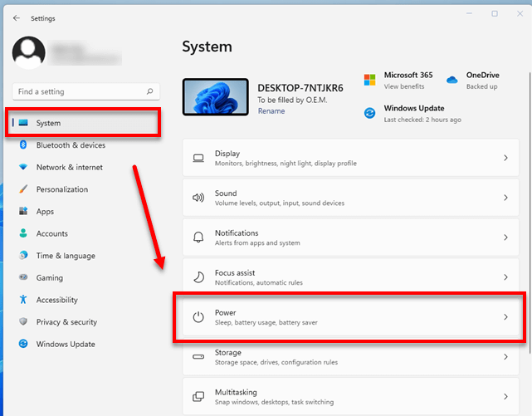
Task: Click the desktop wallpaper thumbnail
Action: [216, 96]
